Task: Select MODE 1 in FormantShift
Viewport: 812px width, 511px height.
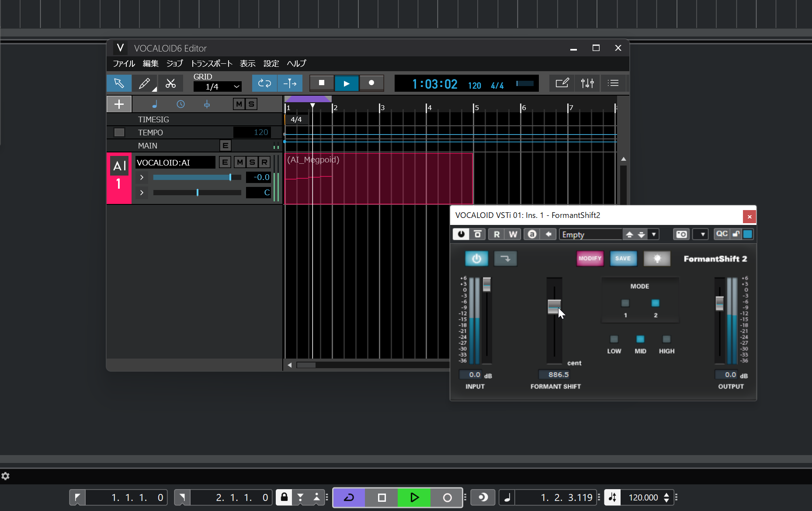Action: (x=625, y=303)
